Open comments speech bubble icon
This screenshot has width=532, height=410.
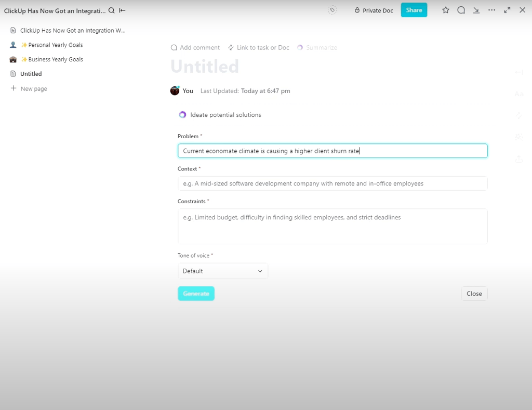461,10
